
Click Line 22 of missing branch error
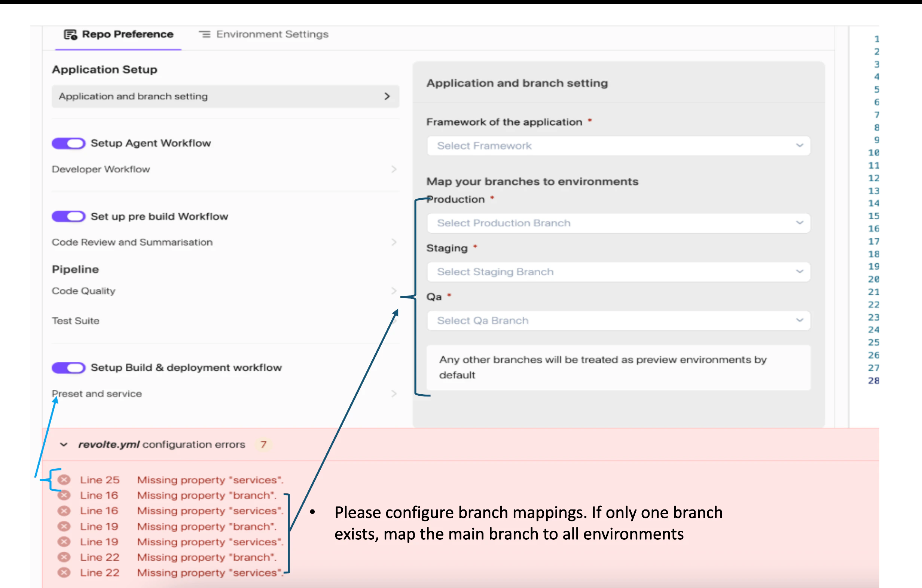(x=100, y=557)
